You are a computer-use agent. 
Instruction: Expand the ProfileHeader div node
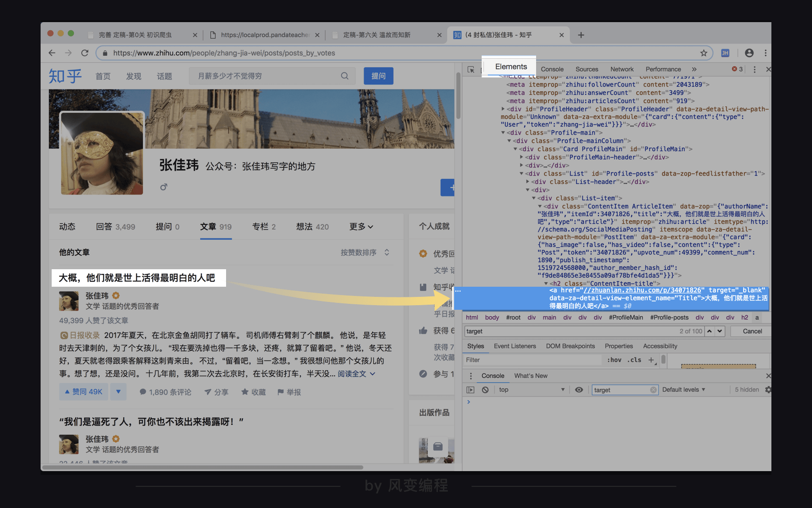503,109
